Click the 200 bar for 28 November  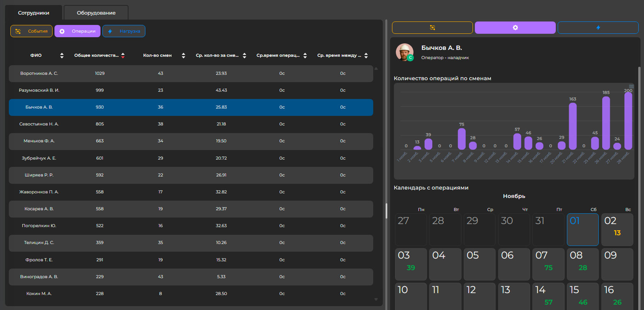point(628,121)
